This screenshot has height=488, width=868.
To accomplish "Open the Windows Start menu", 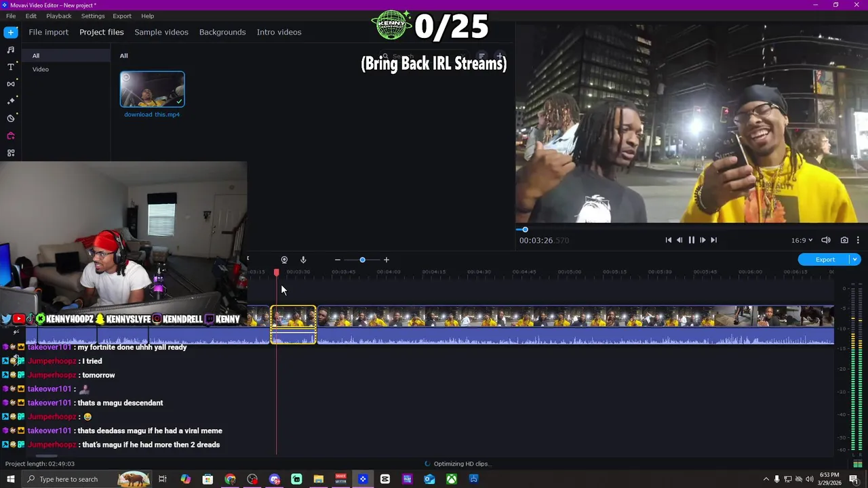I will [x=11, y=479].
